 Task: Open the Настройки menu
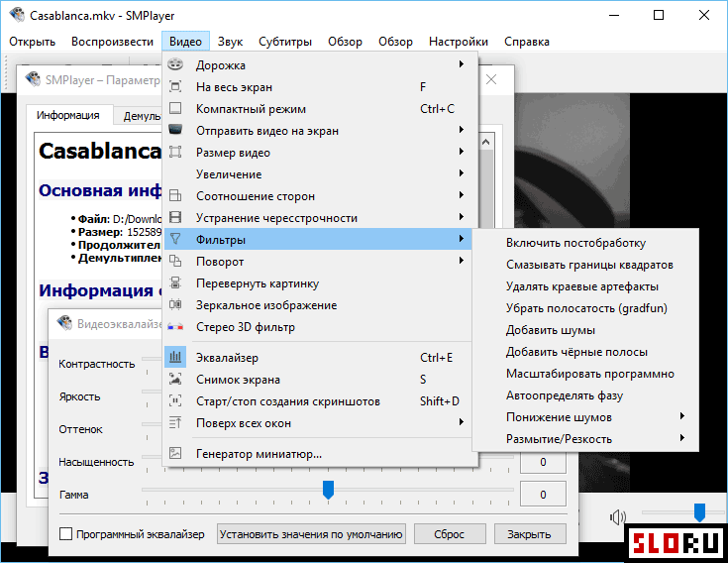459,42
